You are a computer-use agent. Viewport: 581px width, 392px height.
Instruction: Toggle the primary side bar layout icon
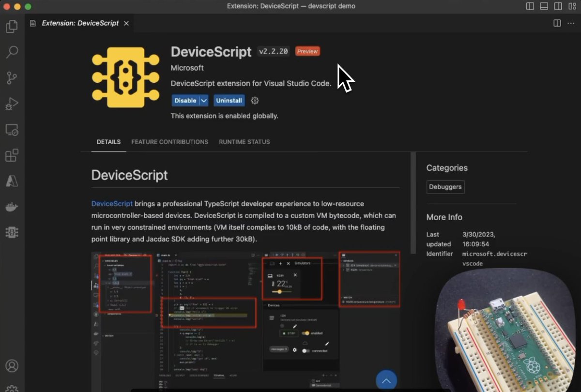[x=530, y=6]
